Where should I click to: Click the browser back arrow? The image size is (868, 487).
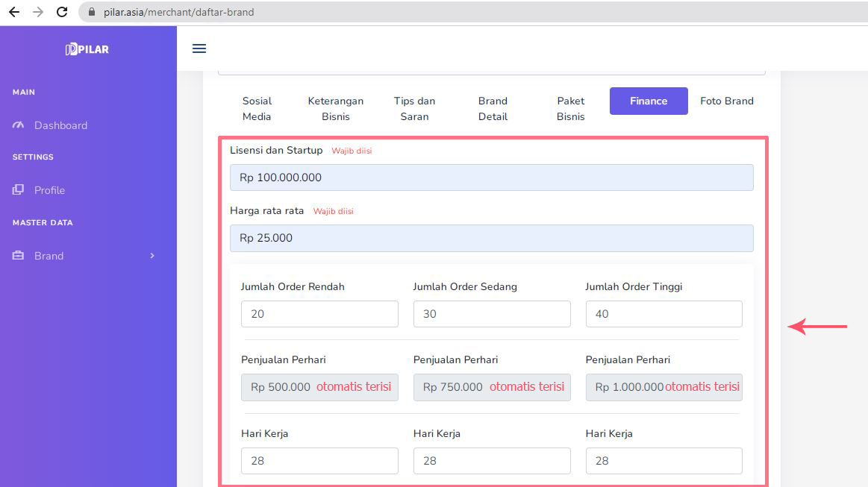pyautogui.click(x=14, y=12)
